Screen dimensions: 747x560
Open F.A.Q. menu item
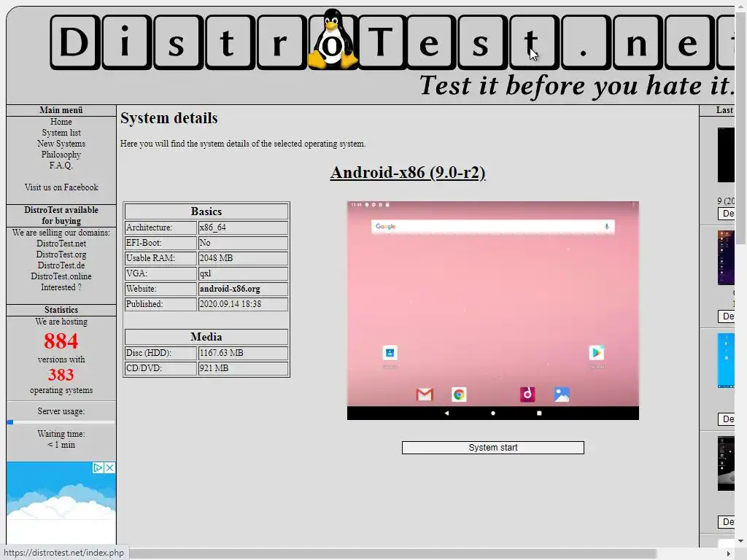point(61,166)
